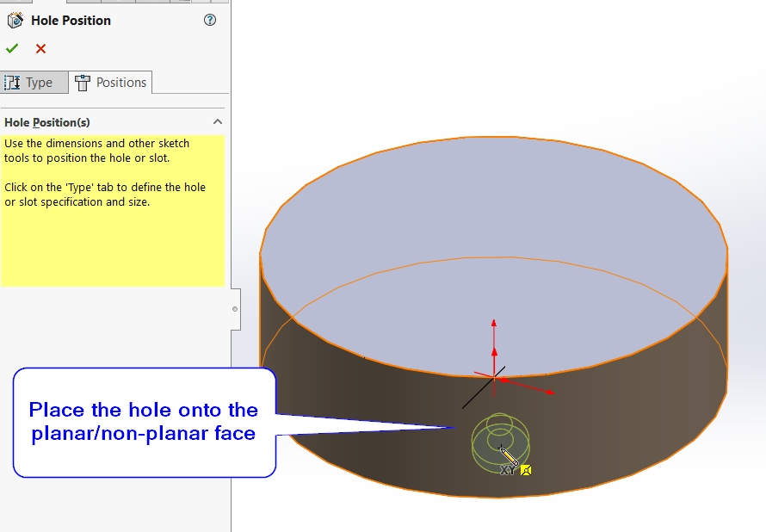Viewport: 766px width, 532px height.
Task: Cancel using the red X
Action: click(40, 49)
